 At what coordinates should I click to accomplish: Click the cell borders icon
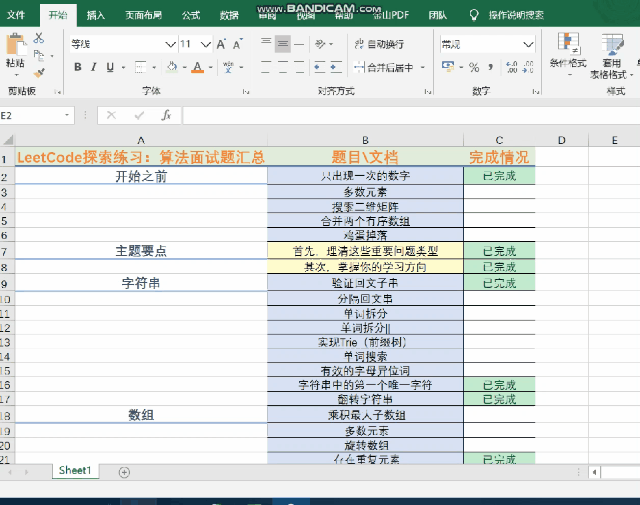pos(140,67)
